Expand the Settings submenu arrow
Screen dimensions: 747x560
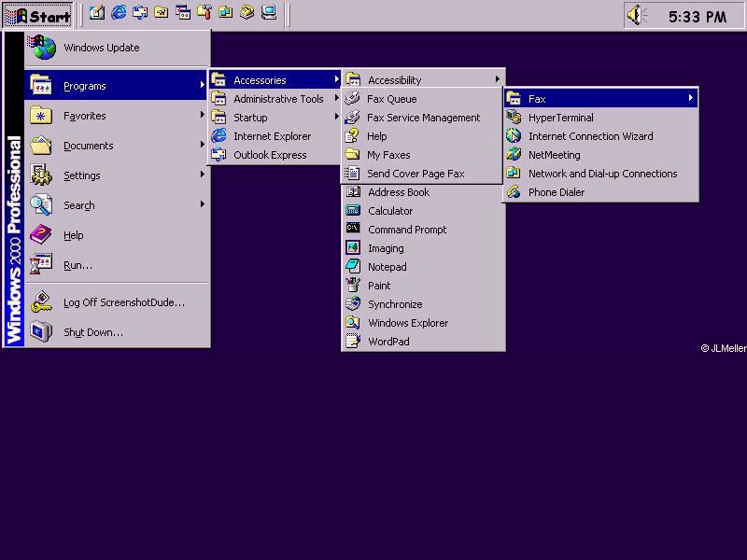pos(202,175)
